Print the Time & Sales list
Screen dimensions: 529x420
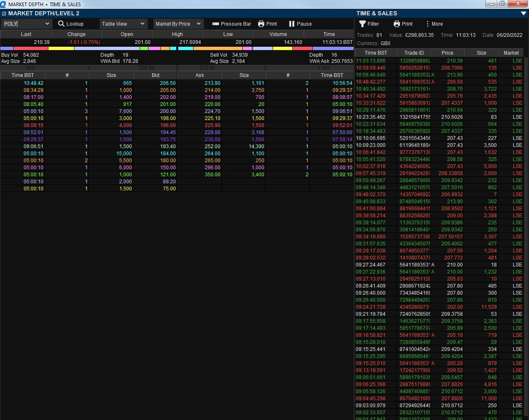tap(403, 24)
